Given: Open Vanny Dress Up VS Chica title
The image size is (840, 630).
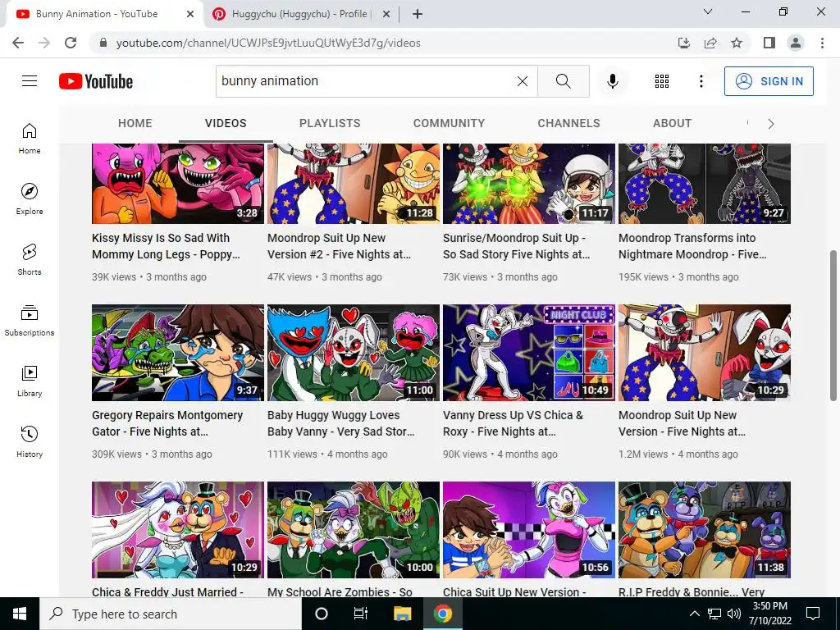Looking at the screenshot, I should click(x=514, y=423).
